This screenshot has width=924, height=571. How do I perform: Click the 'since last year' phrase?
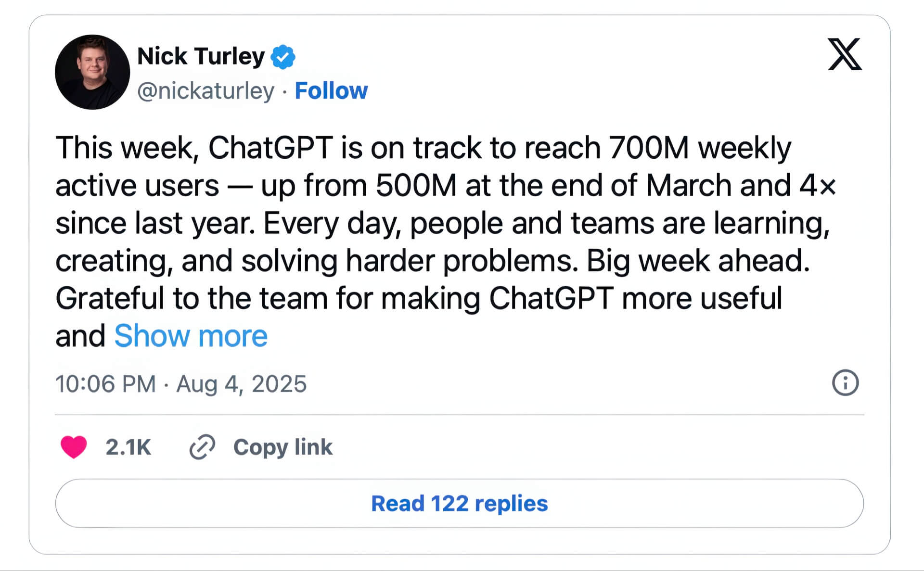pos(155,223)
